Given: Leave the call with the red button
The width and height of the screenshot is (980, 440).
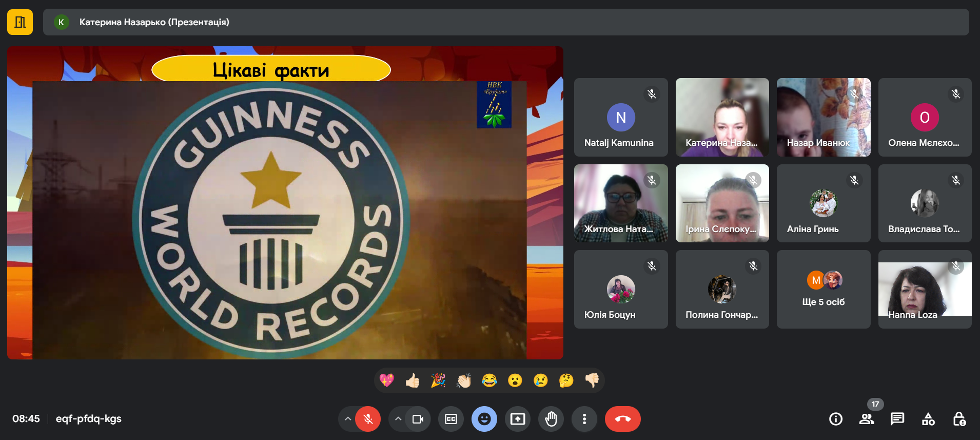Looking at the screenshot, I should point(623,419).
